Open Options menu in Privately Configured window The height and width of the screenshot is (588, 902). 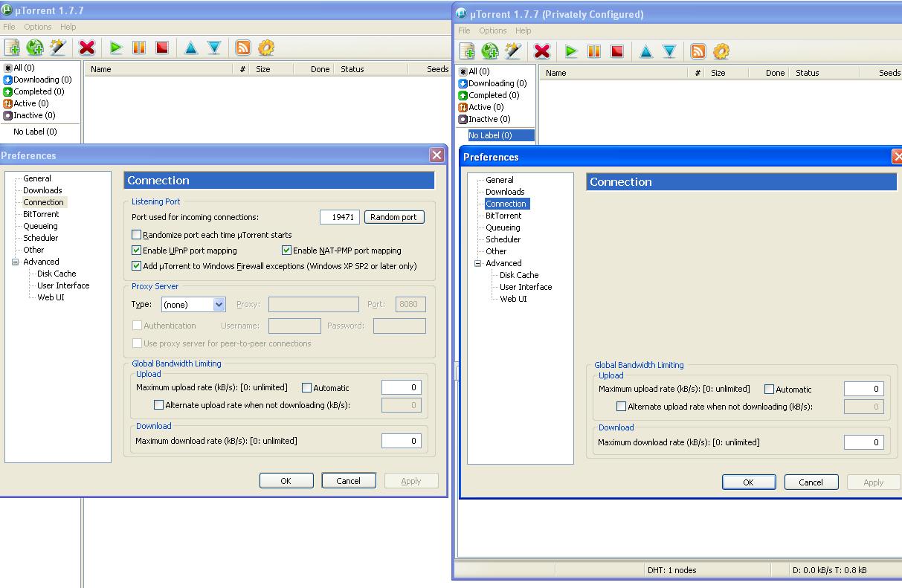pyautogui.click(x=493, y=30)
